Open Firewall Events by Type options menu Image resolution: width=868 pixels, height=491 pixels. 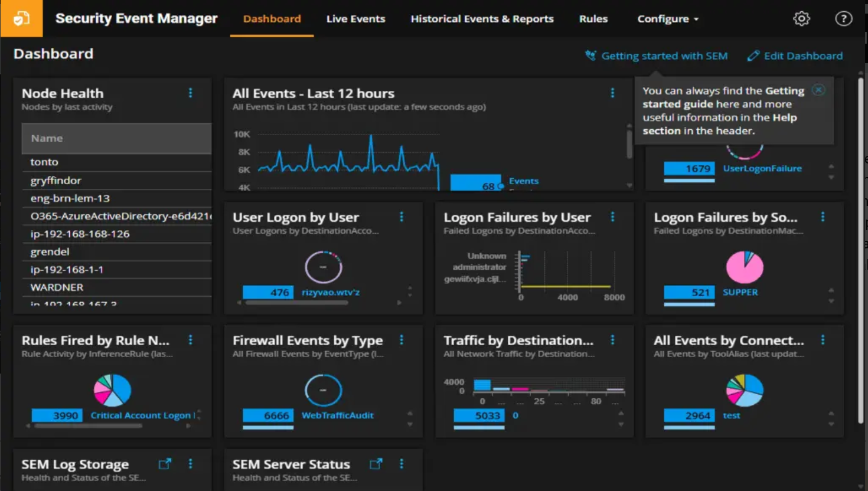[402, 340]
